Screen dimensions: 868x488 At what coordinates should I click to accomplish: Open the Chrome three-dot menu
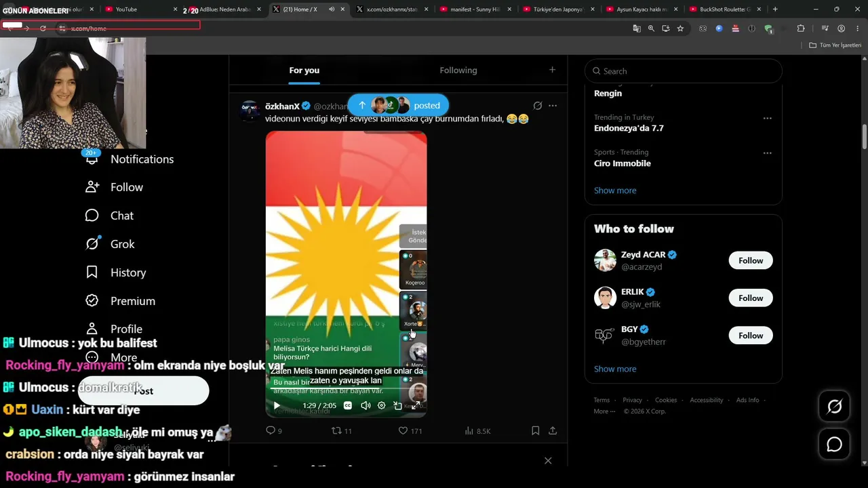click(857, 28)
